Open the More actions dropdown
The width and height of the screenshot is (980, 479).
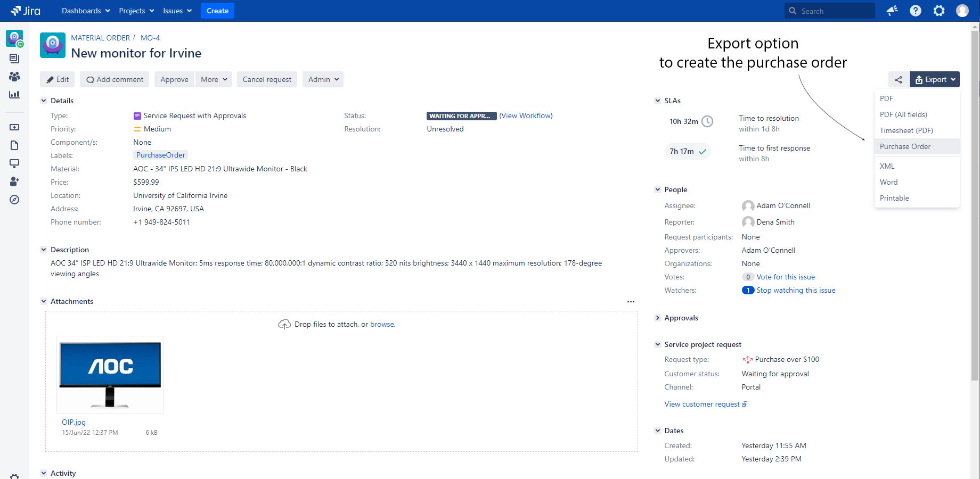(x=214, y=79)
